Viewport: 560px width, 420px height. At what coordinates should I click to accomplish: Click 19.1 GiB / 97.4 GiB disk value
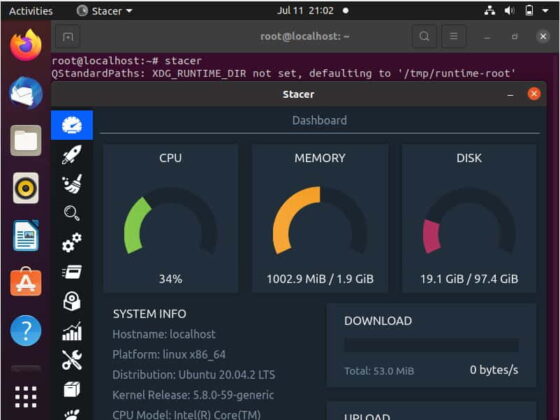click(x=469, y=279)
